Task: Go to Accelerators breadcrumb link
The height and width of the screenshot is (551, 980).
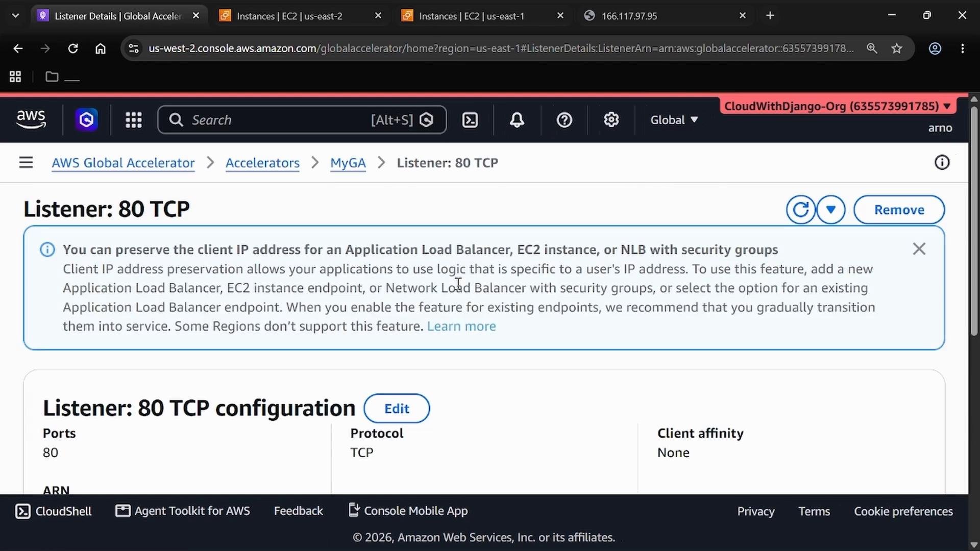Action: pos(262,163)
